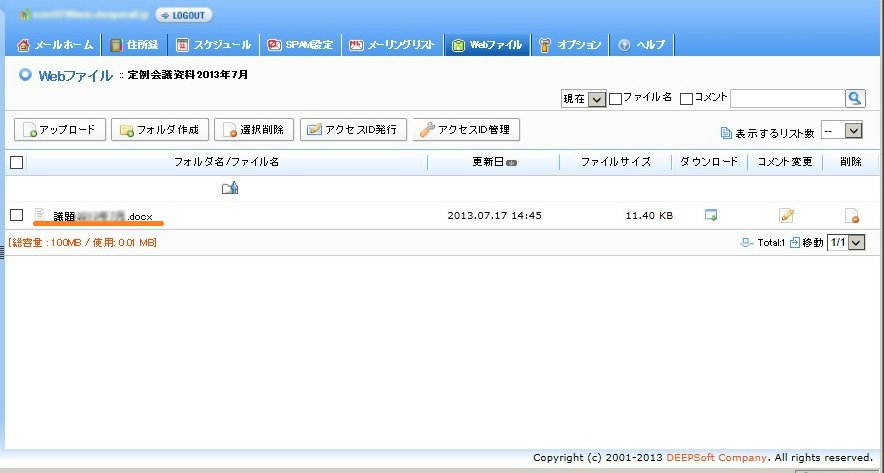The width and height of the screenshot is (884, 473).
Task: Click the search magnifier icon
Action: (x=855, y=98)
